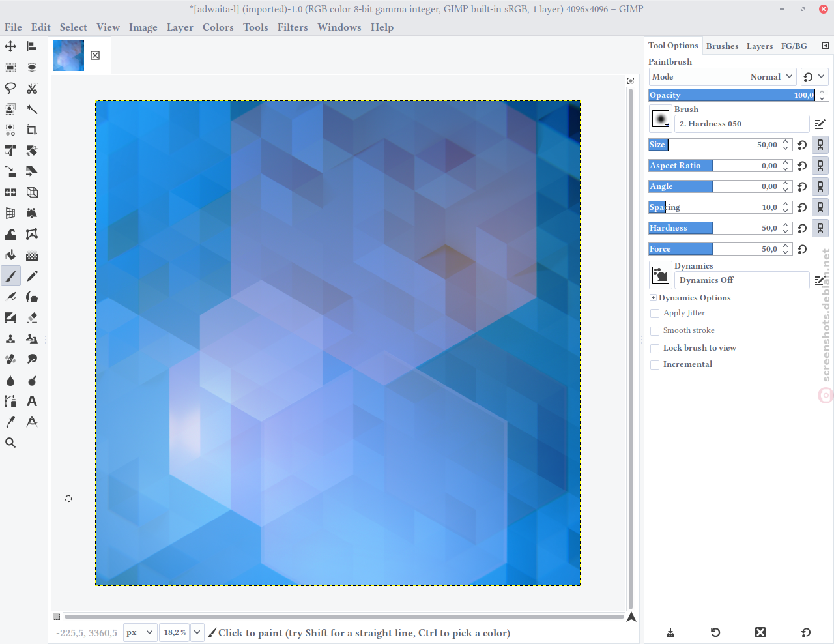The height and width of the screenshot is (644, 834).
Task: Adjust the Opacity slider
Action: point(732,95)
